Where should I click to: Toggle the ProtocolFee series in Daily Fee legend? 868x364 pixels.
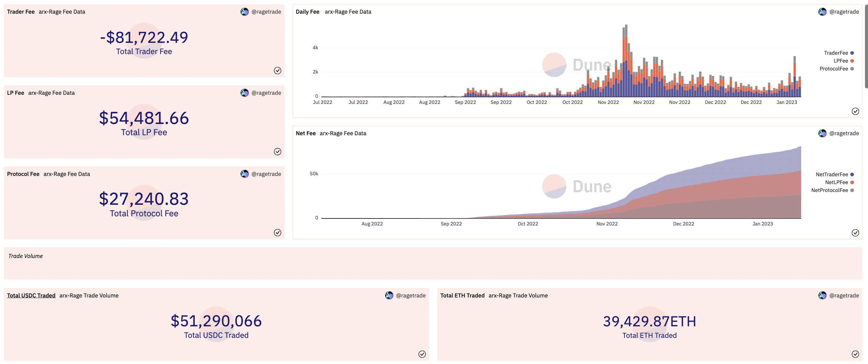click(x=837, y=69)
